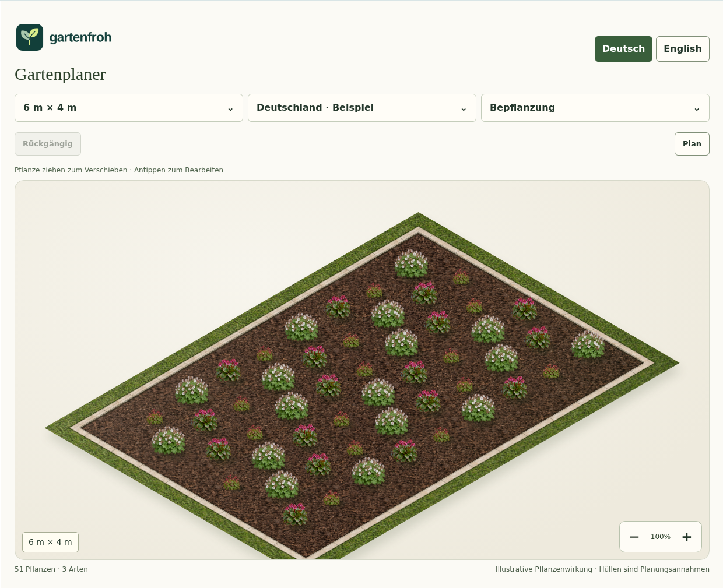Open the Bepflanzung dropdown
The width and height of the screenshot is (723, 588).
click(595, 108)
